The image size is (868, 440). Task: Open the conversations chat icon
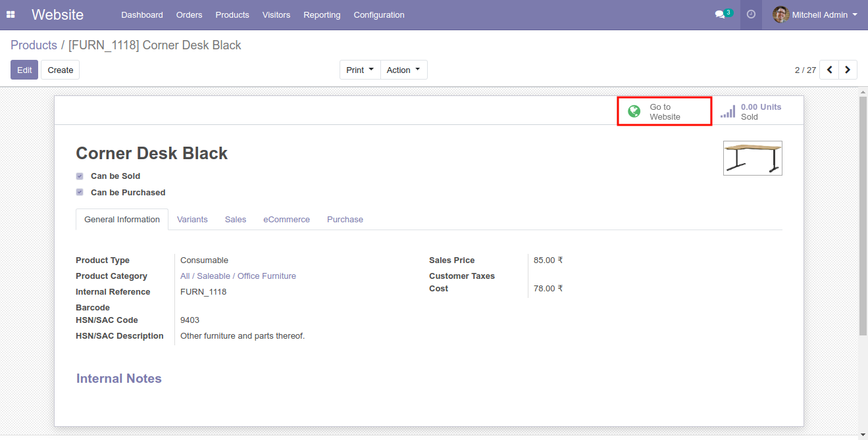click(x=720, y=14)
